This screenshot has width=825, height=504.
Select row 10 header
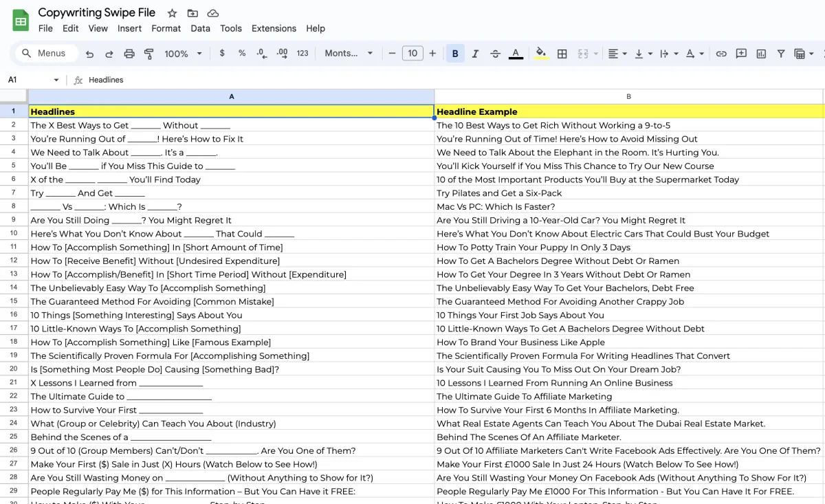[14, 234]
